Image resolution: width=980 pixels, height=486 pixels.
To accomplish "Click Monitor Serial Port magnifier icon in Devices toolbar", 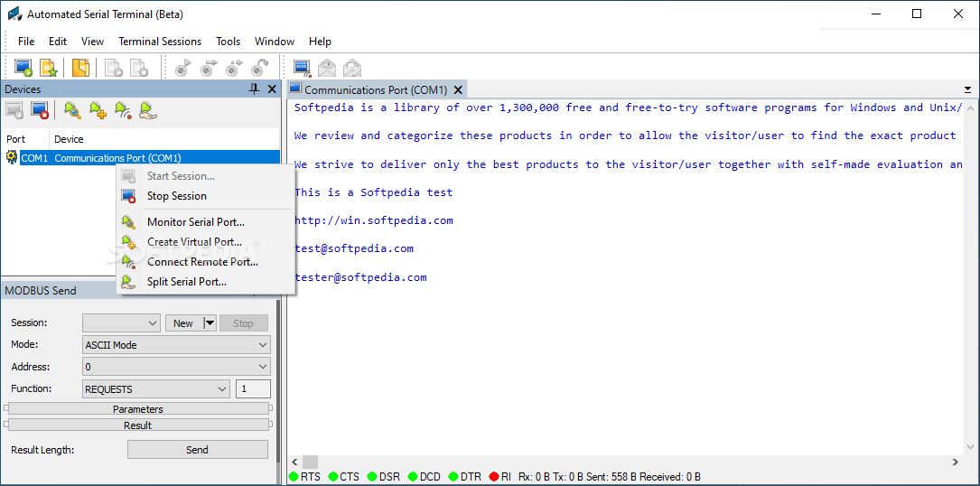I will tap(72, 111).
